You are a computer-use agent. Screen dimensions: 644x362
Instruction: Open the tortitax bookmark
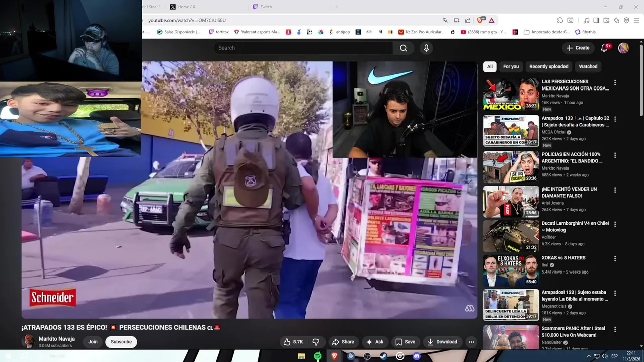point(218,32)
